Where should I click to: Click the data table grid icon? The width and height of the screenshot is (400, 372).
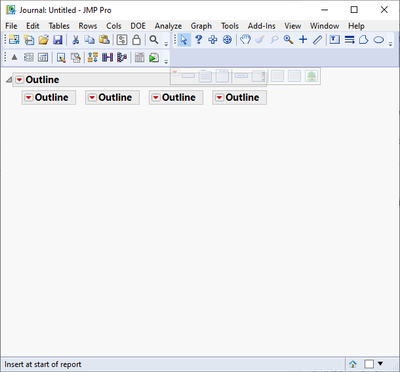(29, 57)
